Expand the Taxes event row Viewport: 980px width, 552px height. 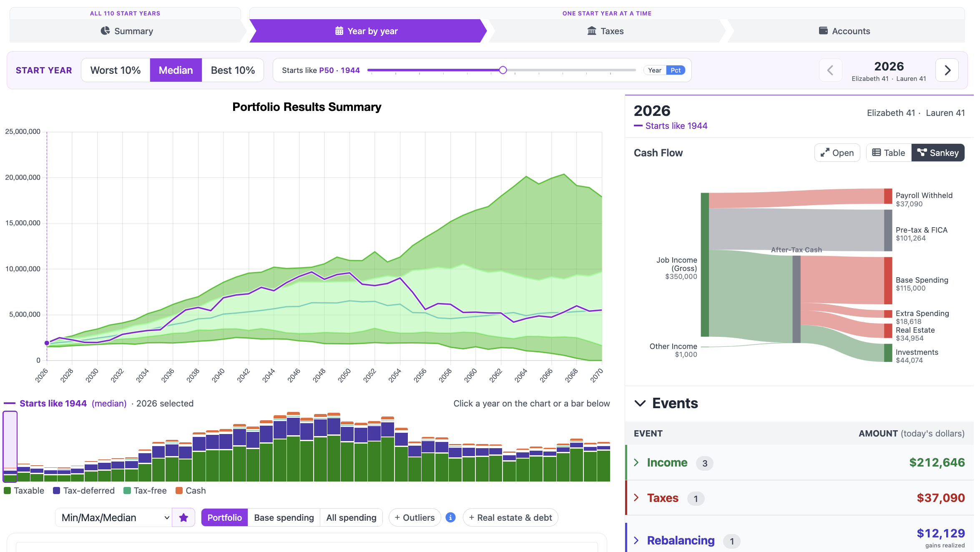pos(799,498)
